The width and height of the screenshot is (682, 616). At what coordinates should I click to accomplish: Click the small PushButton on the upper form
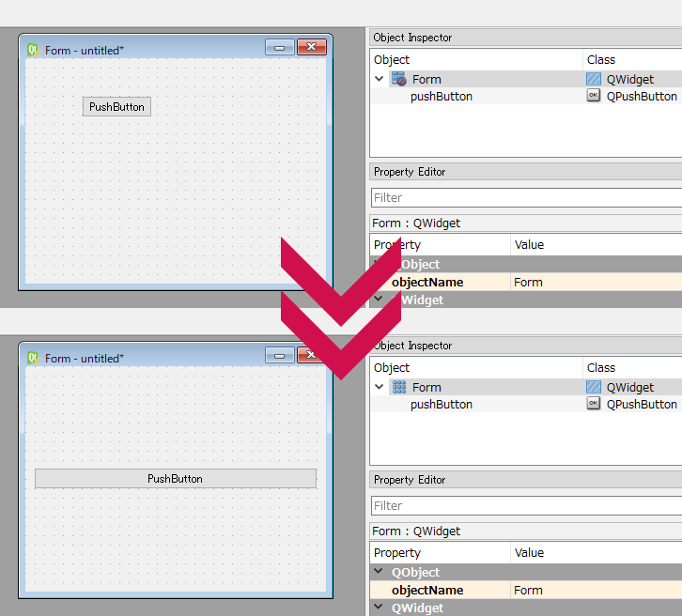pyautogui.click(x=116, y=107)
